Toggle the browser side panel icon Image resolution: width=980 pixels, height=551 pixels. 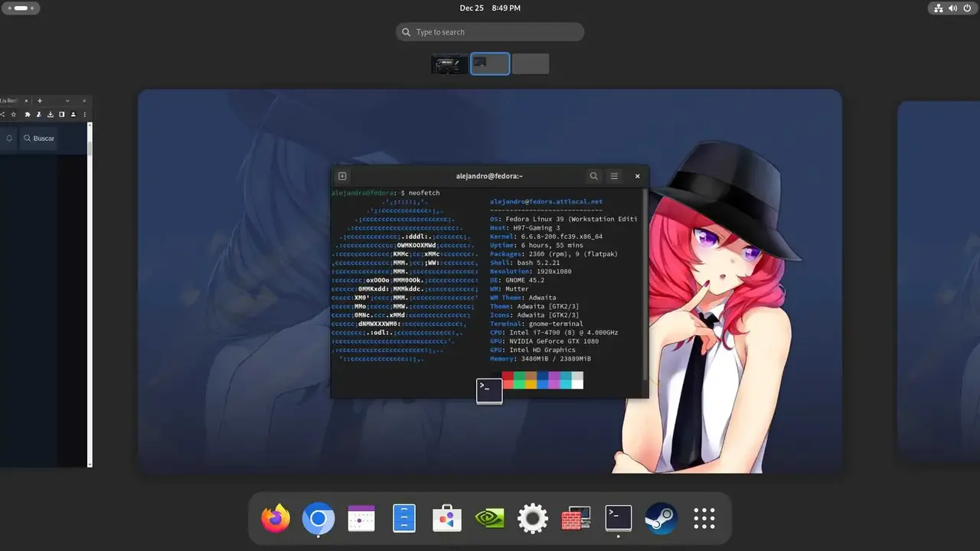point(62,114)
